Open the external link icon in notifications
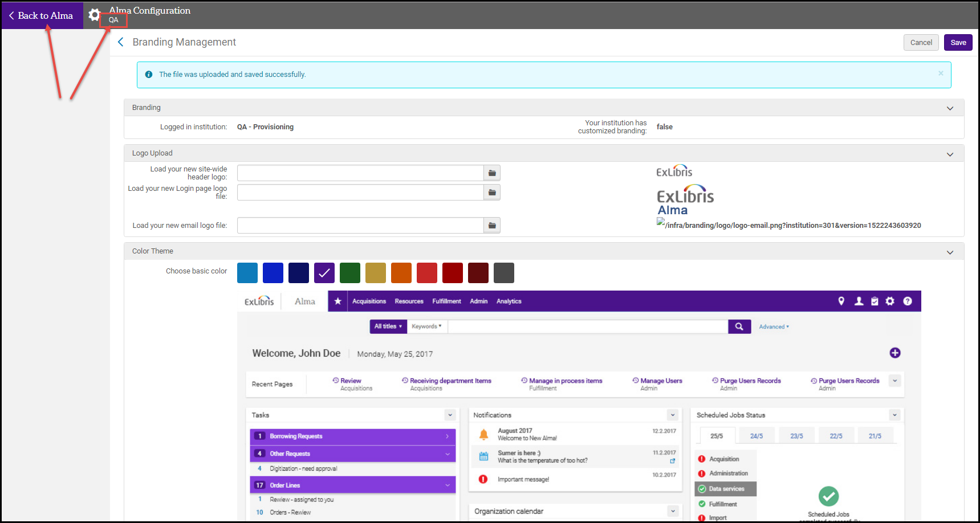The width and height of the screenshot is (980, 523). point(673,461)
